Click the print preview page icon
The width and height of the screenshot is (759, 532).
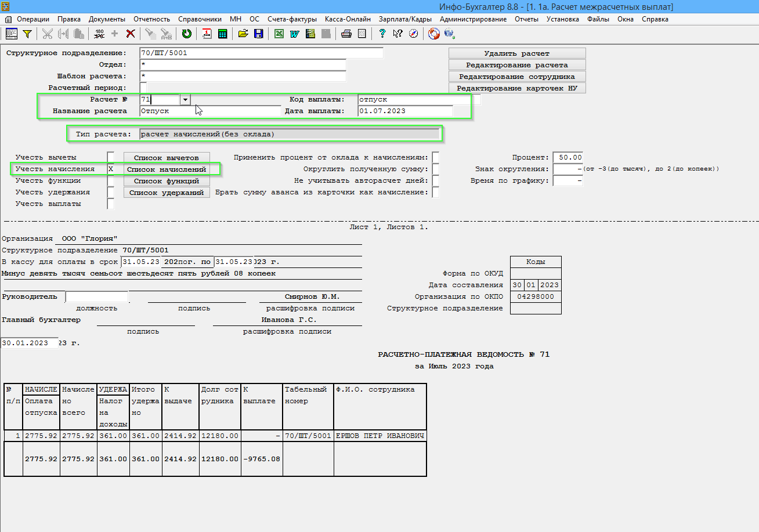coord(362,34)
